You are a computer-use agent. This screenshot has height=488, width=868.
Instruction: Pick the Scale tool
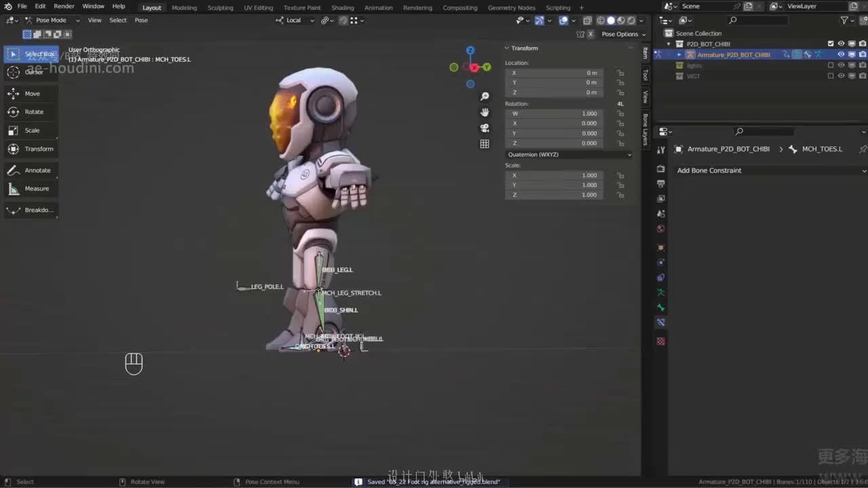pos(31,130)
